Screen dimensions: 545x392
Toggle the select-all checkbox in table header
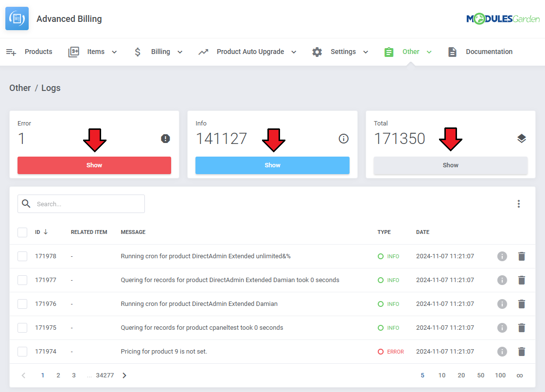point(22,232)
